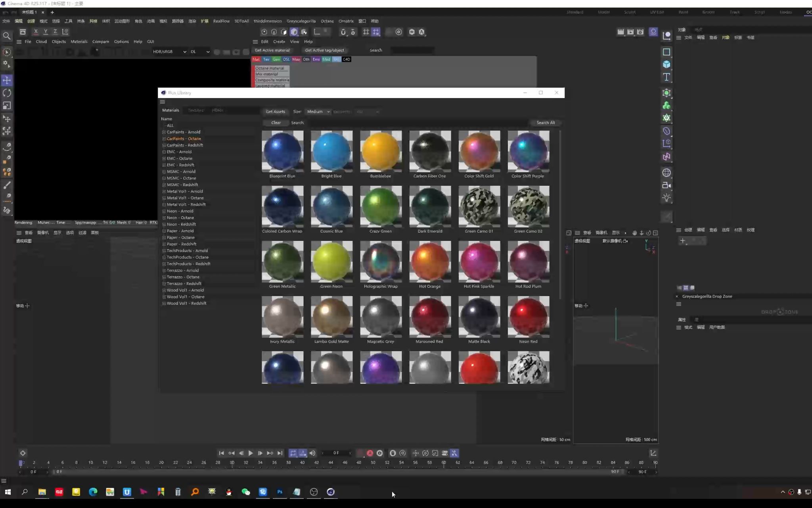Select the Materials tab in Plus Library

click(x=171, y=111)
